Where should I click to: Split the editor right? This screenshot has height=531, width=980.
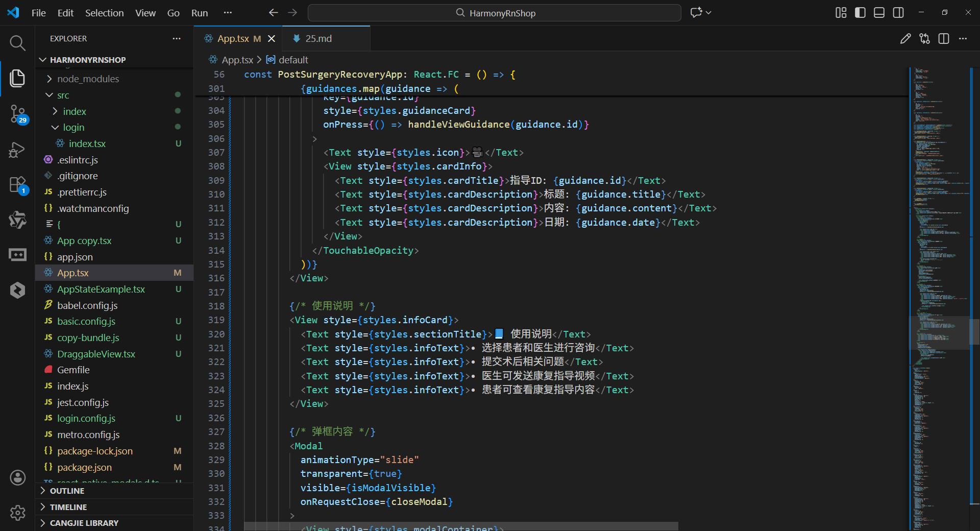pyautogui.click(x=944, y=39)
